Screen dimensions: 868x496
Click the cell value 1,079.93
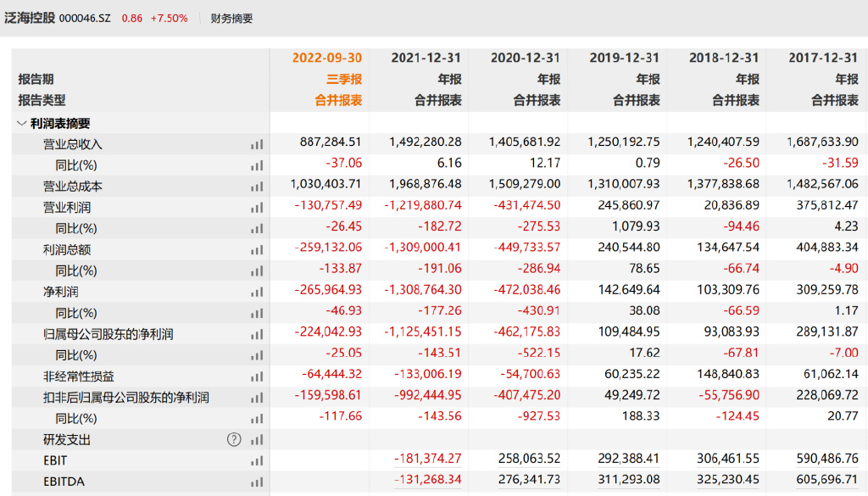(x=636, y=226)
